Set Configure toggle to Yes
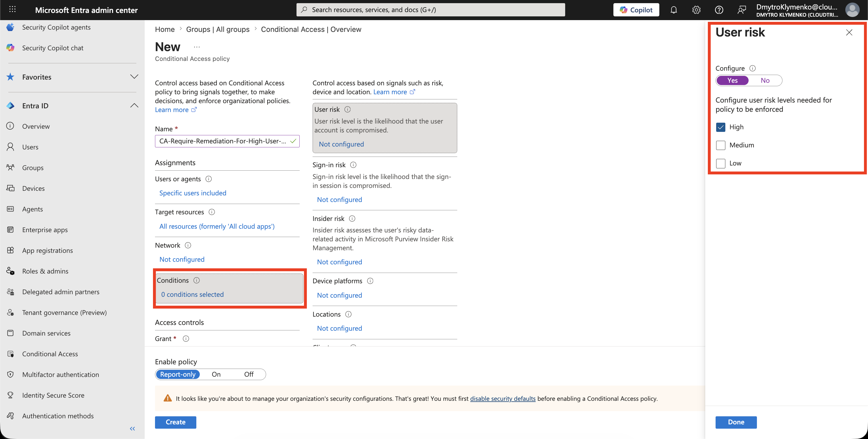This screenshot has height=439, width=868. pos(732,80)
